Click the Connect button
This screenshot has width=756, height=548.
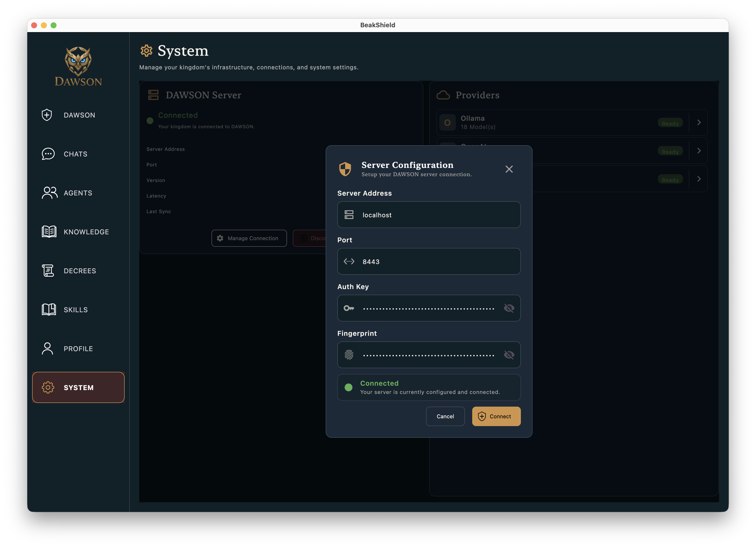pos(496,416)
